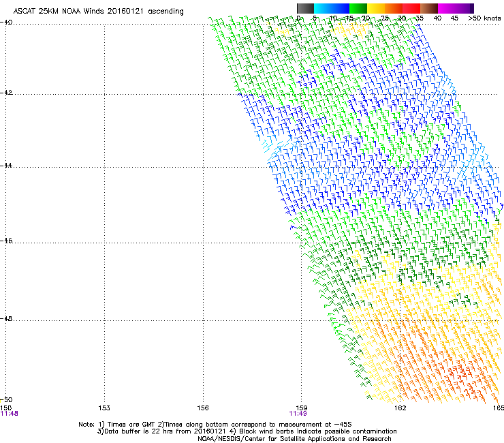Click the purple time stamp under longitude 159
Screen dimensions: 504x443
click(298, 414)
